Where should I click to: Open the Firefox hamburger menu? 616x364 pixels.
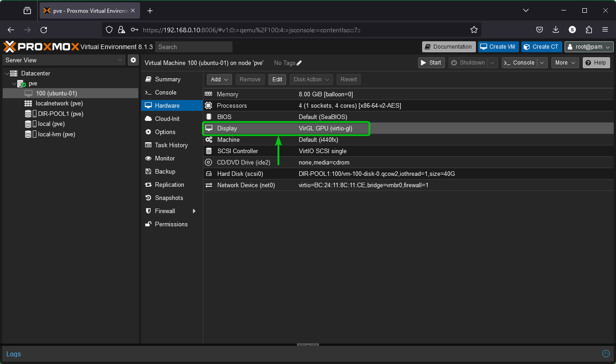[x=605, y=30]
